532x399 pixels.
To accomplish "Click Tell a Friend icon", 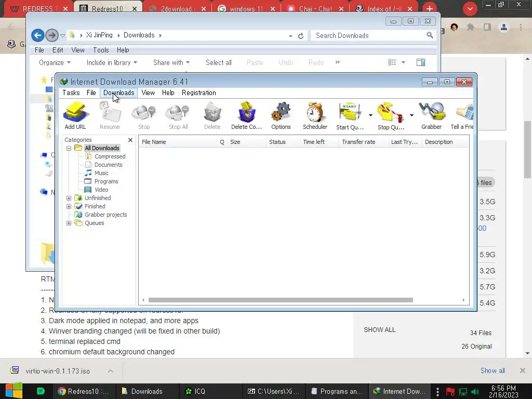I will (462, 115).
